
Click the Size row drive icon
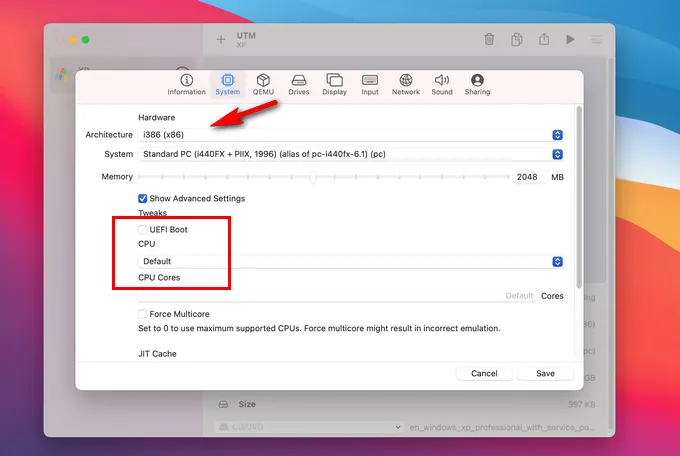pyautogui.click(x=223, y=404)
